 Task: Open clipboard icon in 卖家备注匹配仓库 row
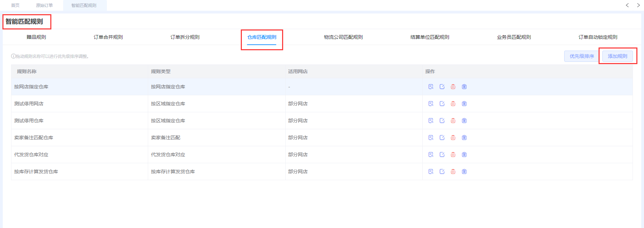(464, 138)
